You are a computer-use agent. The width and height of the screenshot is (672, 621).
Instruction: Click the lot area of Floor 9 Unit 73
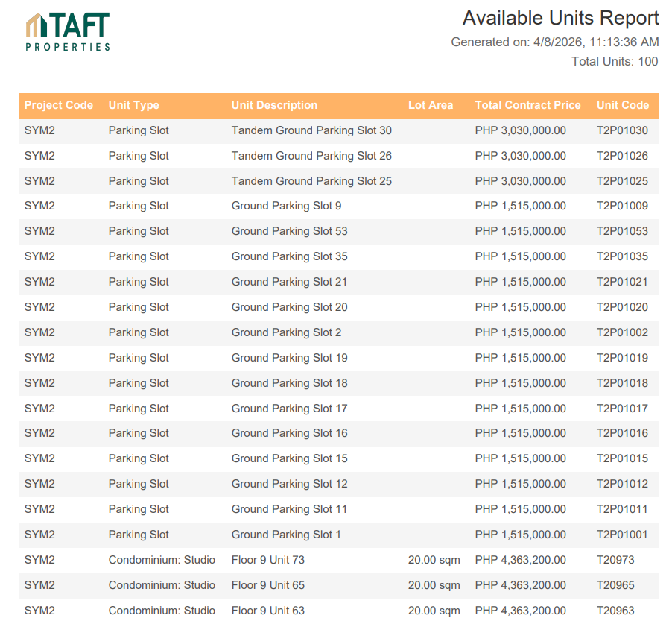[x=434, y=560]
